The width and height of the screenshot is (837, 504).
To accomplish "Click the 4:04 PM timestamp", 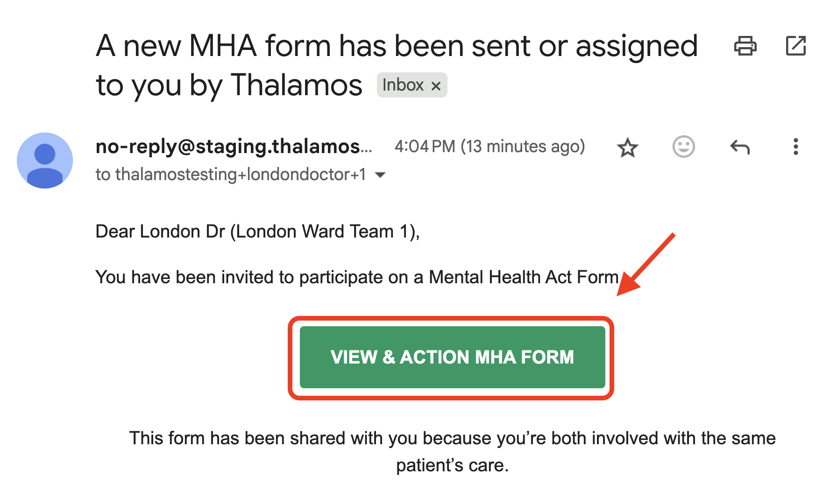I will click(x=489, y=147).
